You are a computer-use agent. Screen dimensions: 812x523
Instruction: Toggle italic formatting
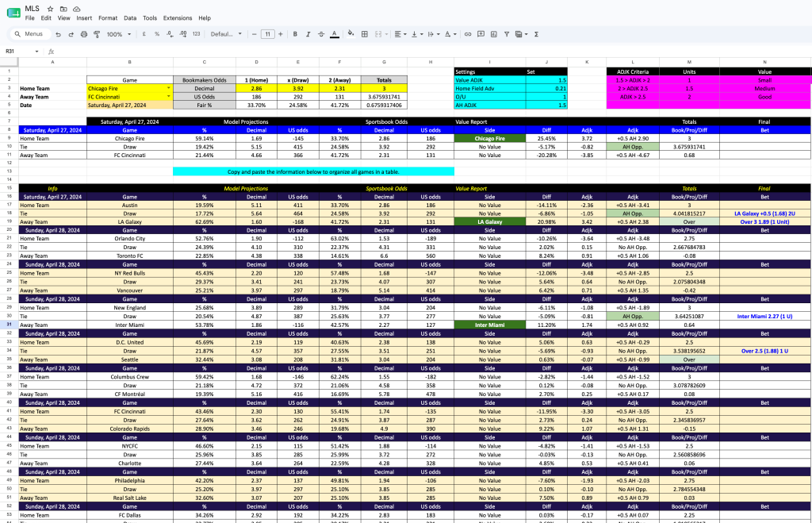[308, 34]
